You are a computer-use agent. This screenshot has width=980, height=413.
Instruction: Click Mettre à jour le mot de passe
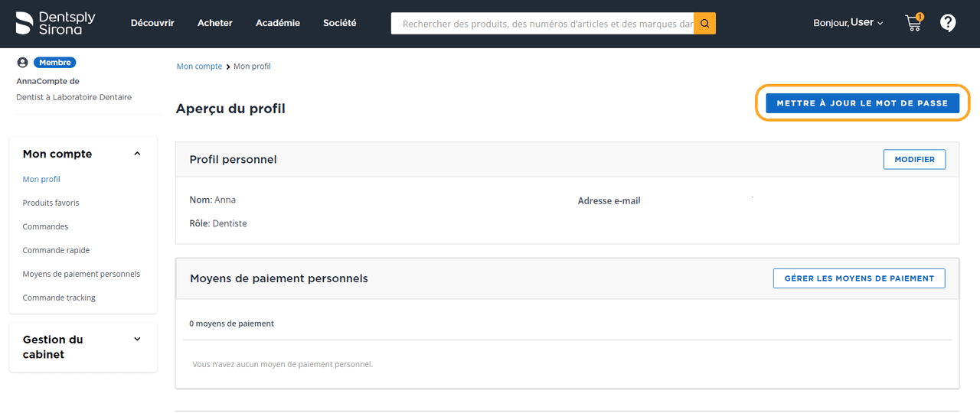tap(862, 103)
